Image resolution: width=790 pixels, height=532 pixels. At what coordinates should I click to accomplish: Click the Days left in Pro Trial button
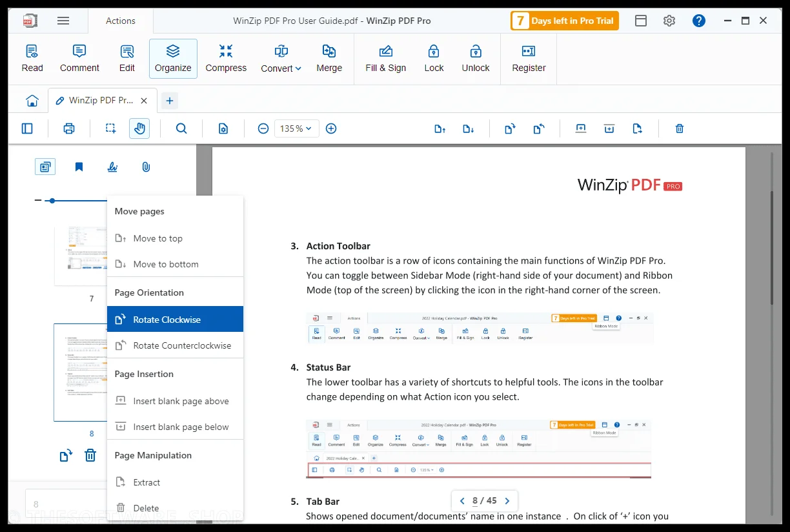[x=565, y=21]
